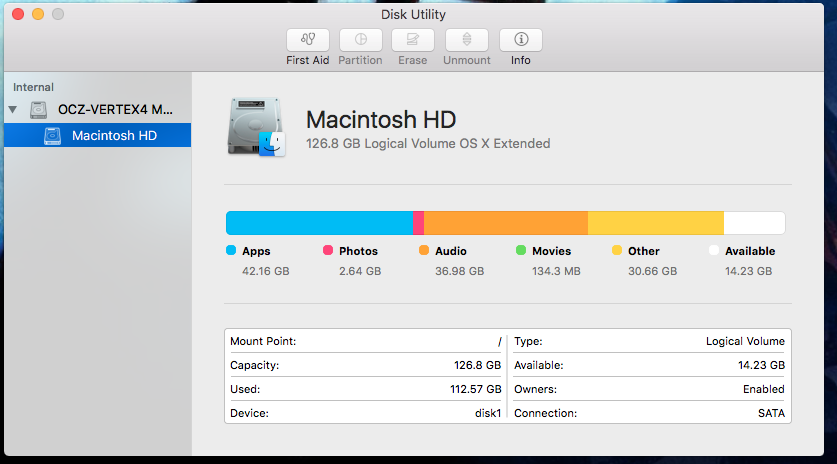Click the Audio legend label
Screen dimensions: 837x464
tap(451, 251)
